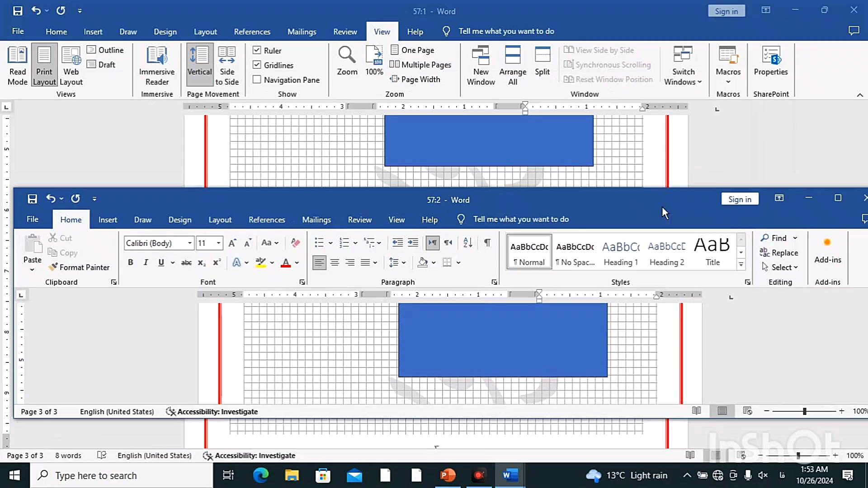Image resolution: width=868 pixels, height=488 pixels.
Task: Click the Format Painter icon
Action: [x=53, y=267]
